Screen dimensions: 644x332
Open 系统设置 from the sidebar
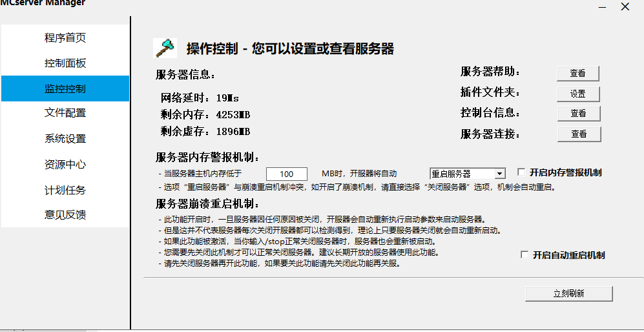(65, 139)
